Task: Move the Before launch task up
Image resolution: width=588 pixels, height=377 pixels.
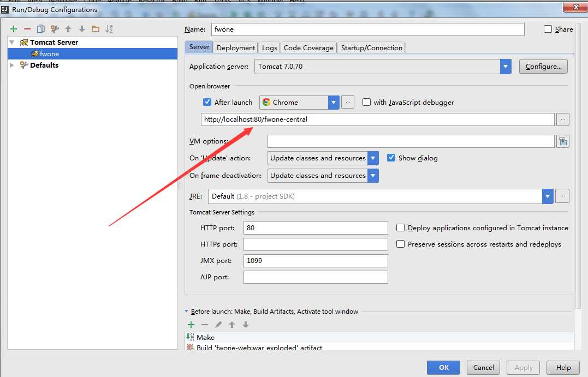Action: point(232,325)
